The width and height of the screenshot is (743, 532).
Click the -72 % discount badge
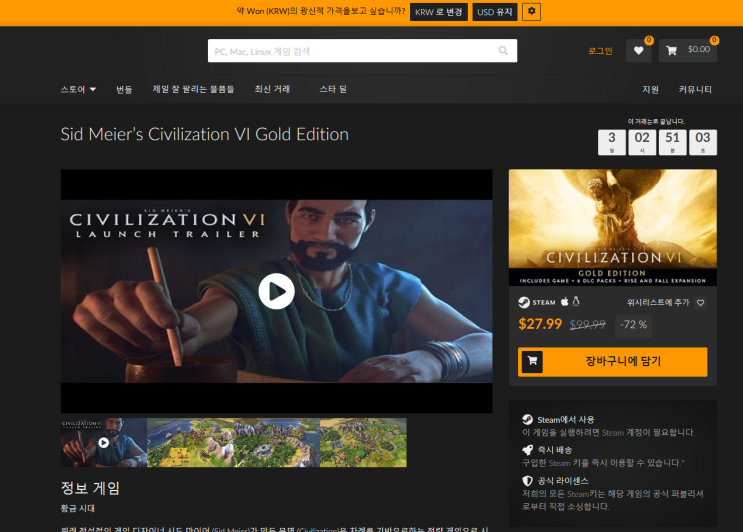point(633,325)
